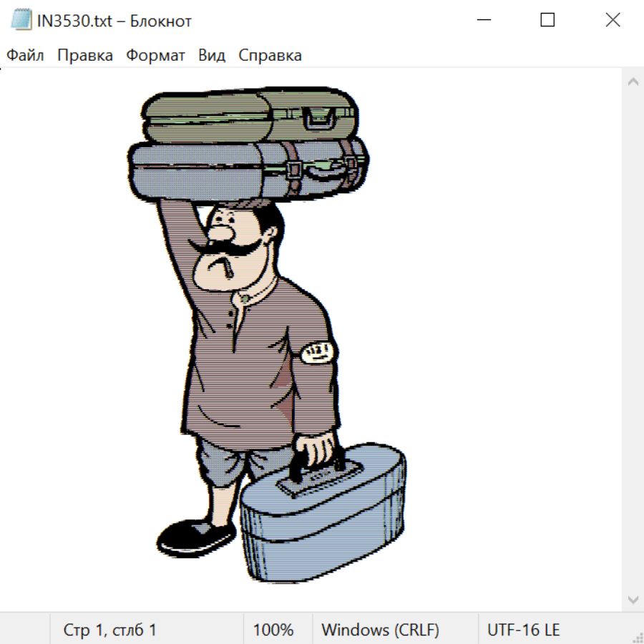Open the Справка menu
The image size is (644, 644).
coord(270,56)
